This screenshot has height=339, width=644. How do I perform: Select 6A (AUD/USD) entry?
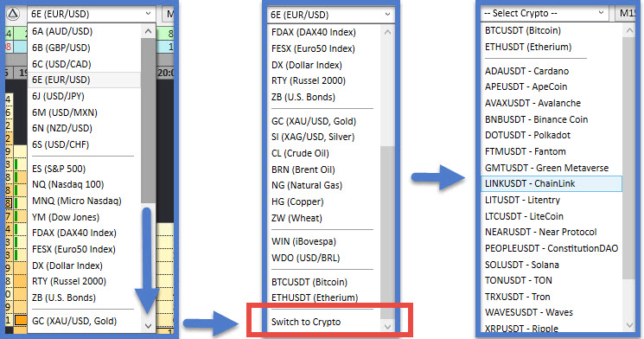(x=62, y=31)
